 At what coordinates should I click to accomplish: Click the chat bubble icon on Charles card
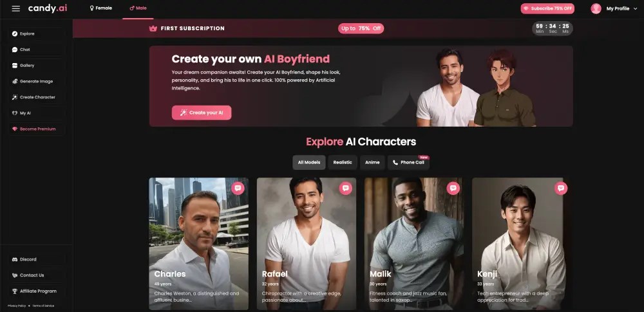click(238, 188)
